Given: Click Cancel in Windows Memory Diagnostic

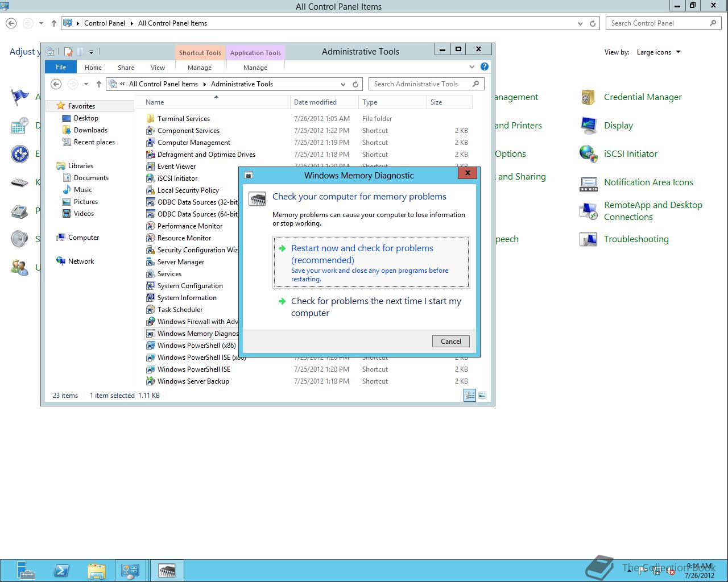Looking at the screenshot, I should [451, 341].
